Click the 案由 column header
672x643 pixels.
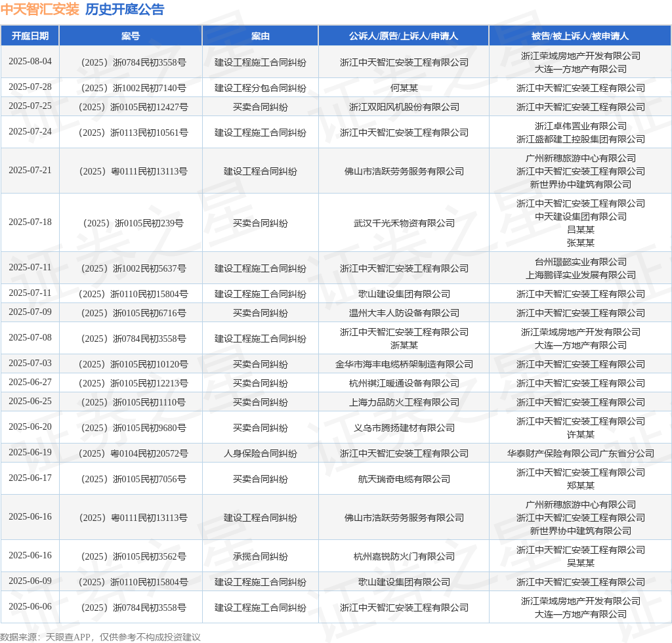click(x=260, y=36)
